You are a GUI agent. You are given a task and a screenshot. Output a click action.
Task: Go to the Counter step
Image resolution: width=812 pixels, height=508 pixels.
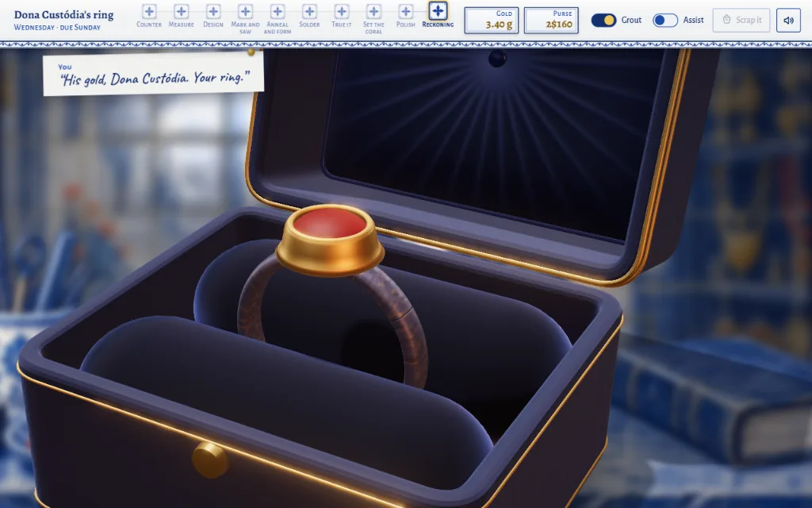(149, 16)
